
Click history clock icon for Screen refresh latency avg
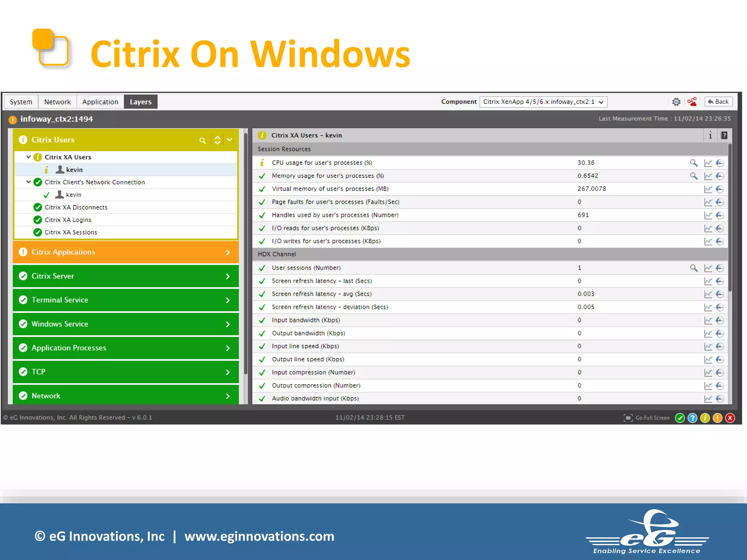(x=720, y=294)
